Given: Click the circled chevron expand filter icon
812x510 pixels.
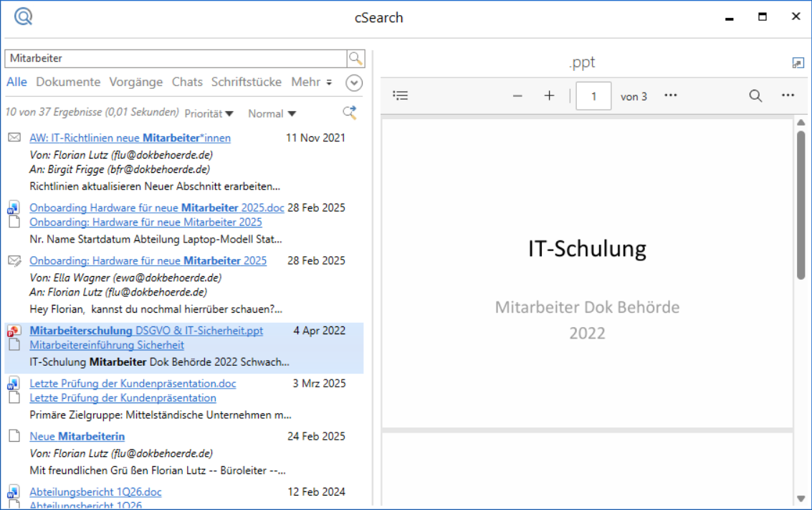Looking at the screenshot, I should point(354,83).
